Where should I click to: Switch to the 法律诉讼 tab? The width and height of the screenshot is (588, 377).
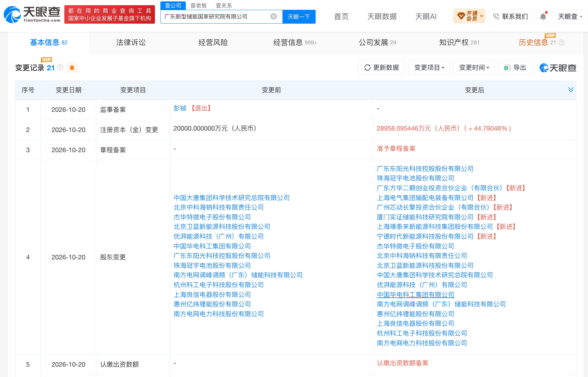(x=131, y=43)
